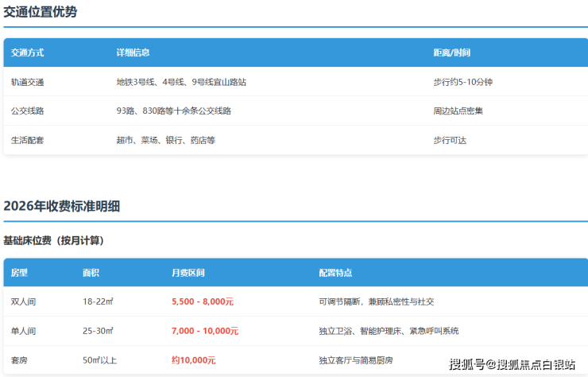The width and height of the screenshot is (588, 377).
Task: Select the 超市、菜场、银行、药店等 cell
Action: click(165, 140)
